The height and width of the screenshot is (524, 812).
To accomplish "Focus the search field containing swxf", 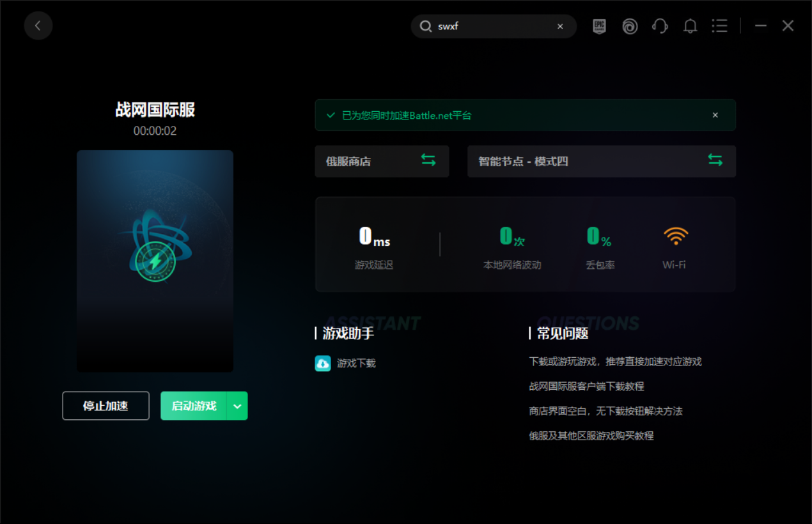I will click(494, 26).
